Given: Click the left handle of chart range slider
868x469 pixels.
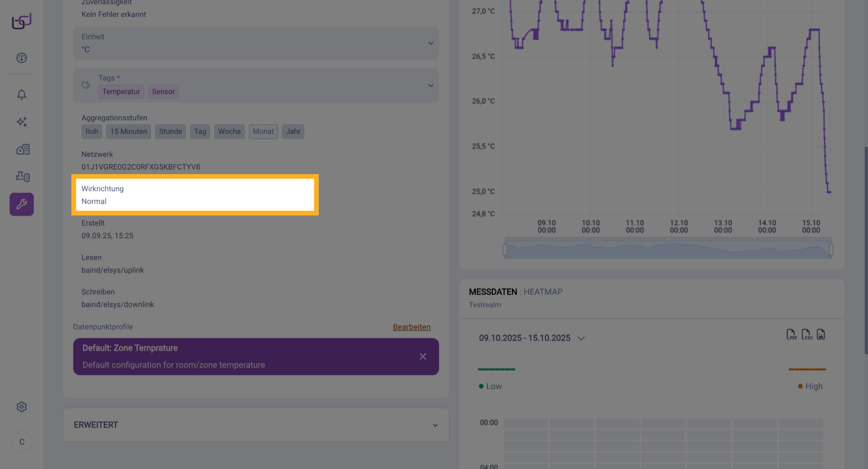Looking at the screenshot, I should tap(505, 249).
